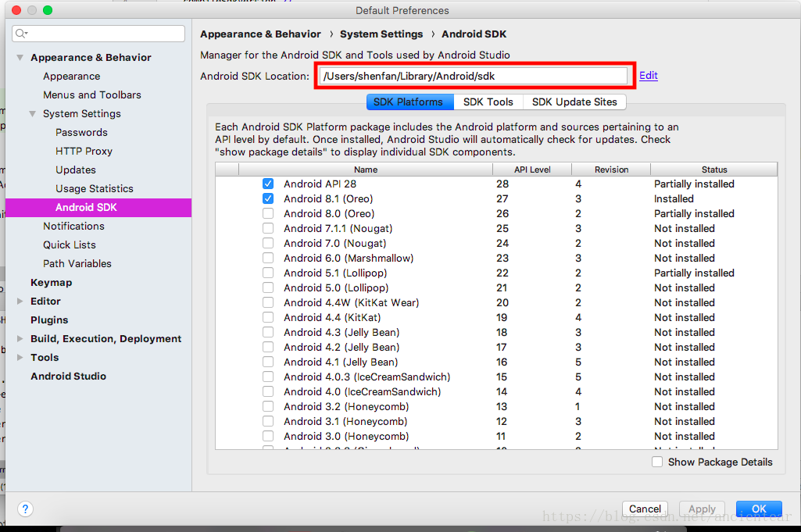Select Android 3.1 (Honeycomb) row name
801x532 pixels.
pos(345,421)
